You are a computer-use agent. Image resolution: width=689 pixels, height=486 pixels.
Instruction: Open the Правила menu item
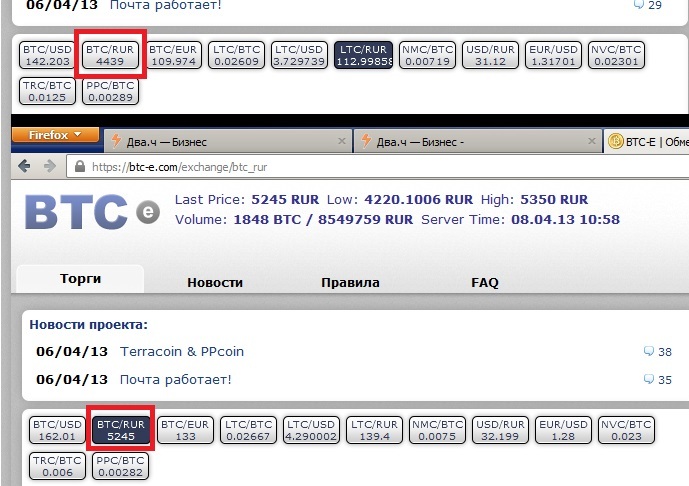point(350,282)
